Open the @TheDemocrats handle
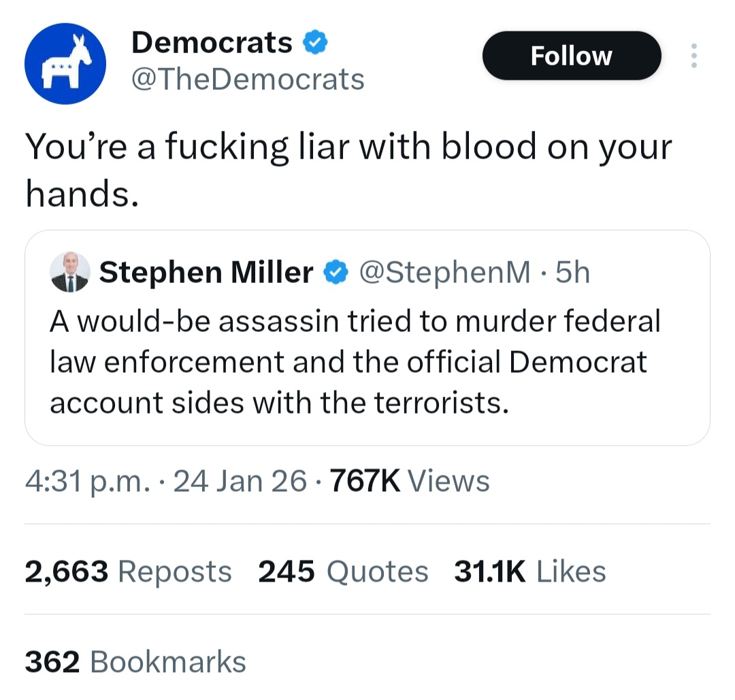This screenshot has height=700, width=735. 248,80
